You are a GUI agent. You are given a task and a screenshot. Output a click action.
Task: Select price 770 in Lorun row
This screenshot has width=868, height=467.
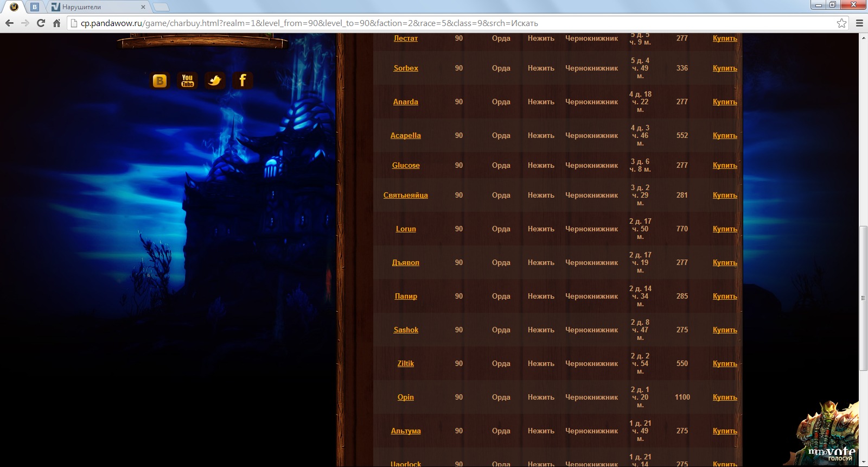point(682,229)
